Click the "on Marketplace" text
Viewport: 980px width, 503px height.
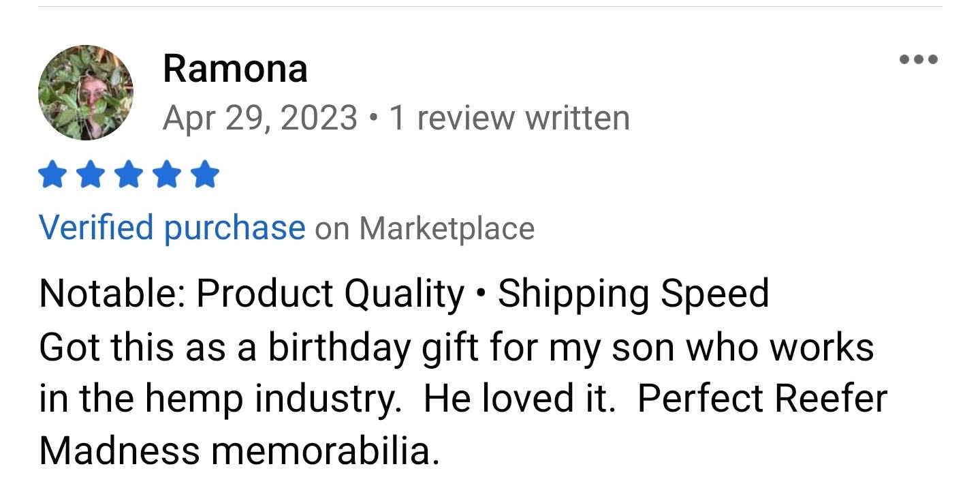click(424, 228)
